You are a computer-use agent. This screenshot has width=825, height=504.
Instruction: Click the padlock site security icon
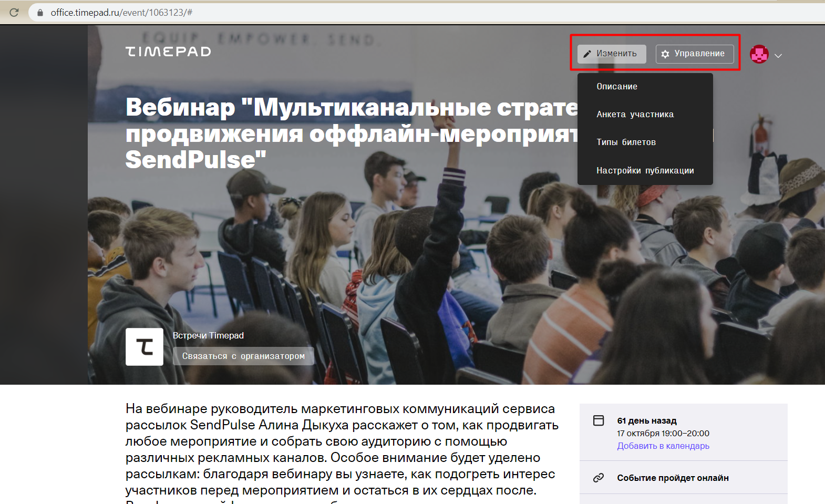click(40, 12)
